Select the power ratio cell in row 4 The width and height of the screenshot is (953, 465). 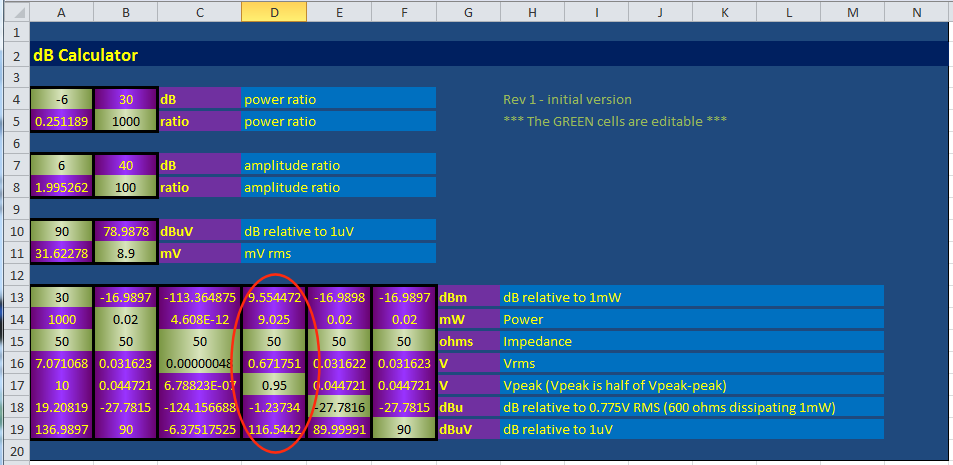pos(339,99)
